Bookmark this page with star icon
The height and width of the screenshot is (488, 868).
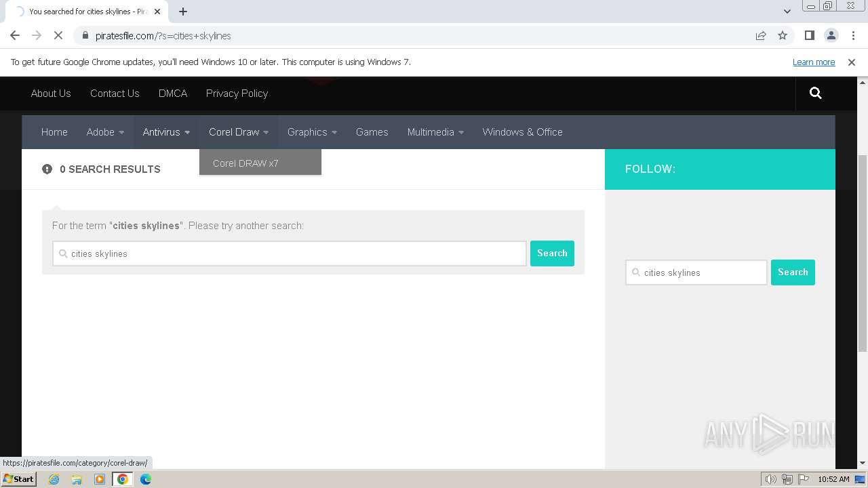point(783,35)
